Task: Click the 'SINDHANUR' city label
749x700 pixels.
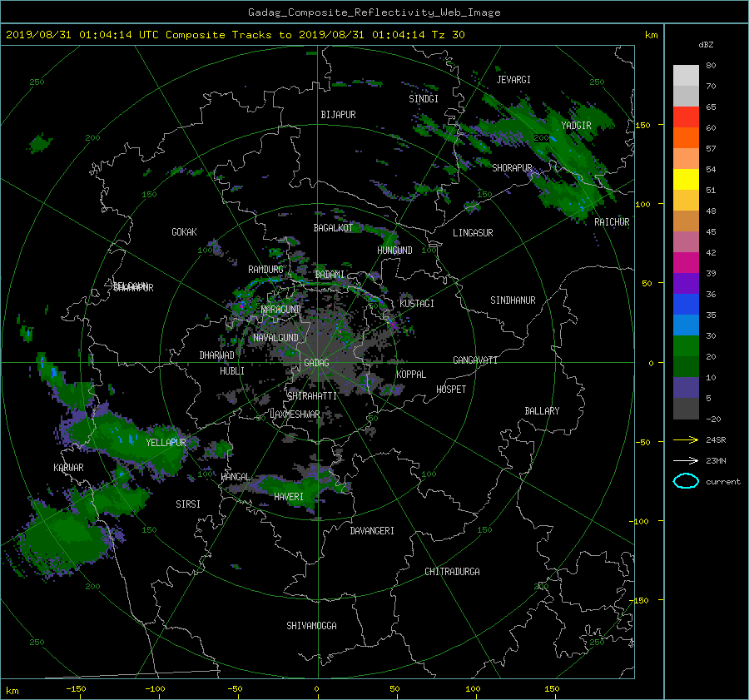Action: click(x=513, y=300)
